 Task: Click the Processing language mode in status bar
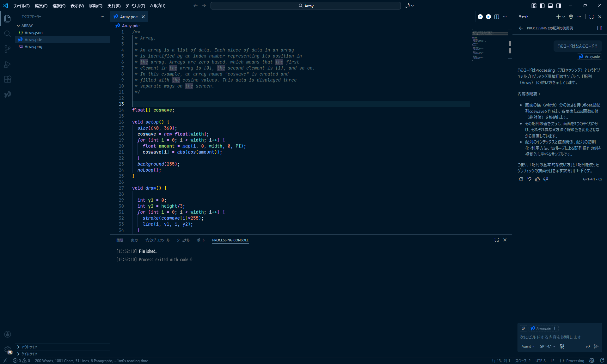pos(575,361)
